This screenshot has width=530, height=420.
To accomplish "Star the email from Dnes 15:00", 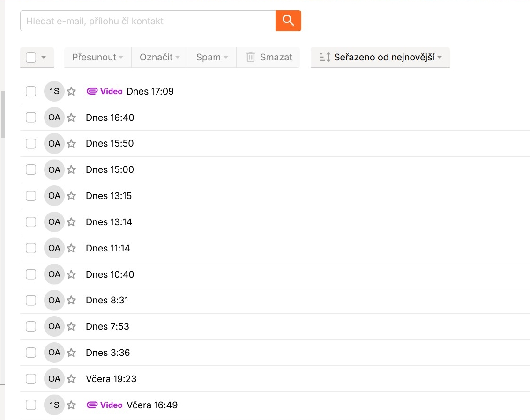I will point(71,169).
